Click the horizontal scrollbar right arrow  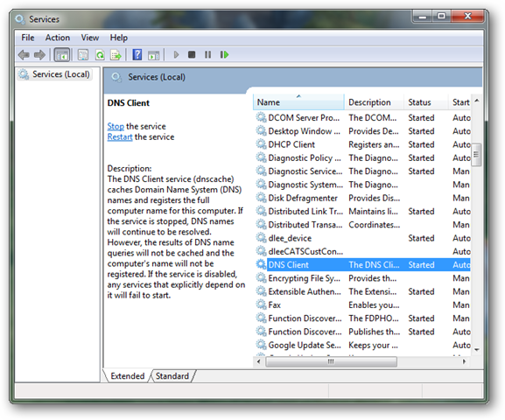pyautogui.click(x=464, y=361)
